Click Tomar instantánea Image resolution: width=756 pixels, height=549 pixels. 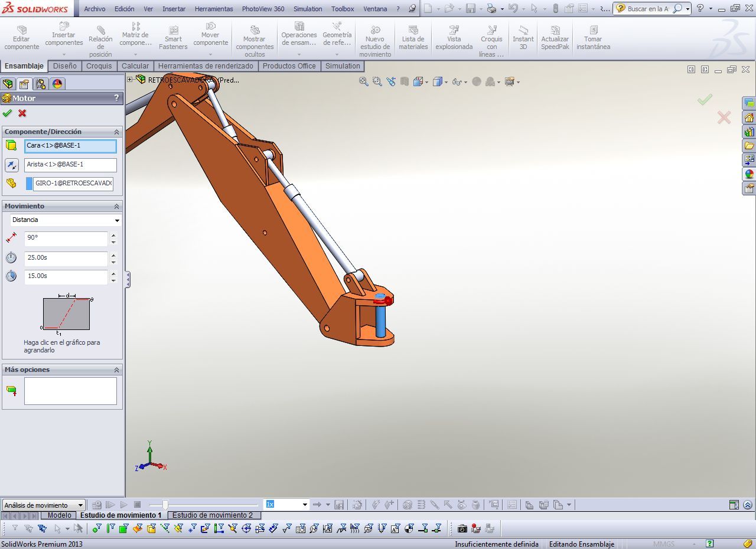click(593, 38)
